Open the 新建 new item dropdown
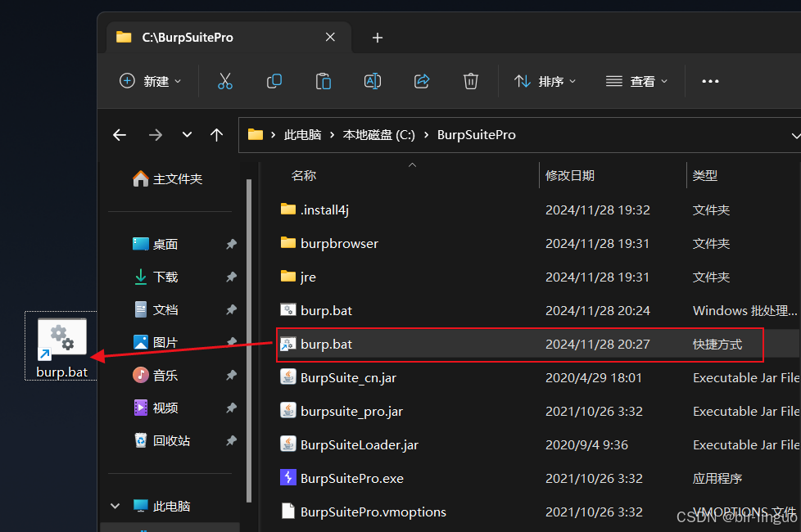The width and height of the screenshot is (801, 532). click(150, 81)
